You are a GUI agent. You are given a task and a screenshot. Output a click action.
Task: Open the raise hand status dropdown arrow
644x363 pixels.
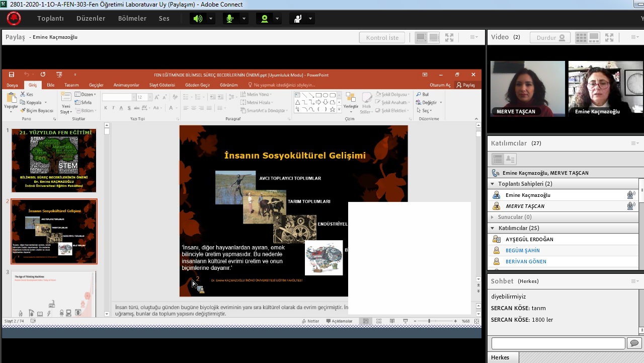pos(310,19)
